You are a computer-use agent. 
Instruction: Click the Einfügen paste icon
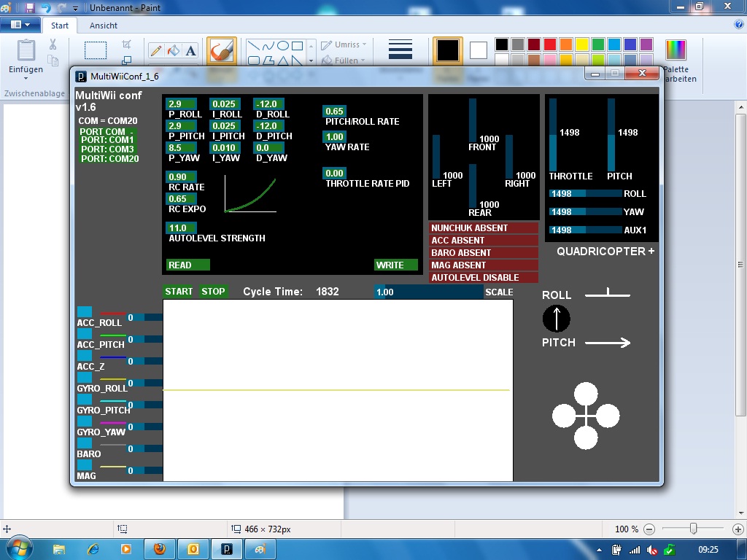pos(26,51)
